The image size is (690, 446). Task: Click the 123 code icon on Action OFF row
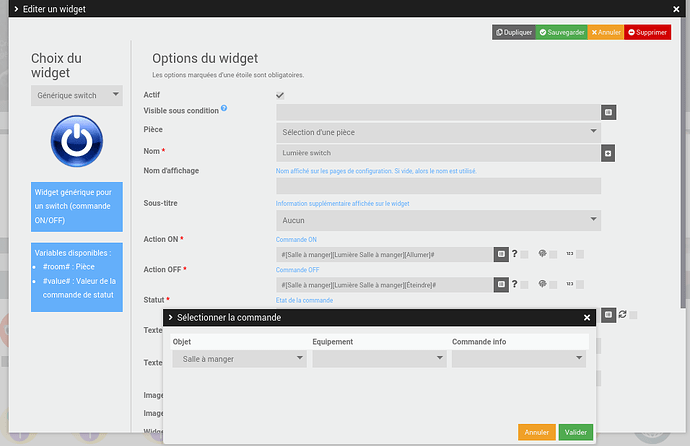(x=569, y=284)
